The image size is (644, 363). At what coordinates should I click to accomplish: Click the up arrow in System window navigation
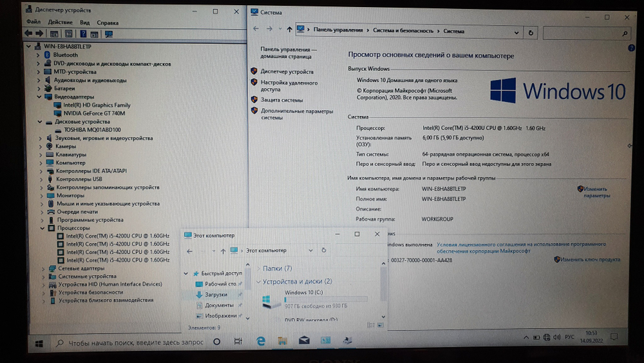pyautogui.click(x=290, y=29)
